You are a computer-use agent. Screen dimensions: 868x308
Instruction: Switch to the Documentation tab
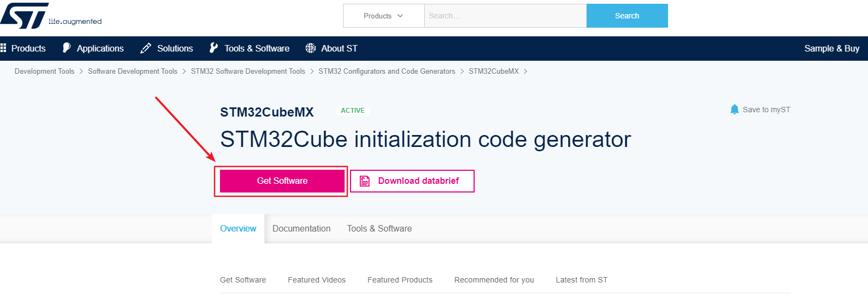click(301, 229)
